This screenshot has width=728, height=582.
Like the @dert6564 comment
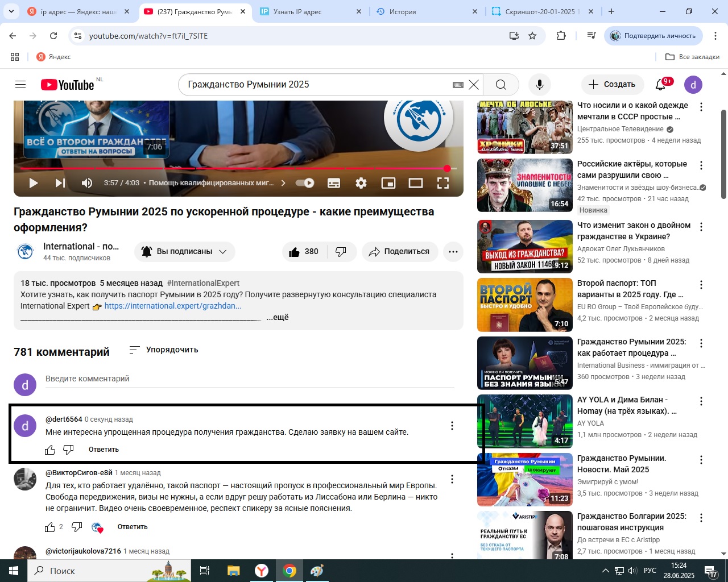tap(50, 450)
